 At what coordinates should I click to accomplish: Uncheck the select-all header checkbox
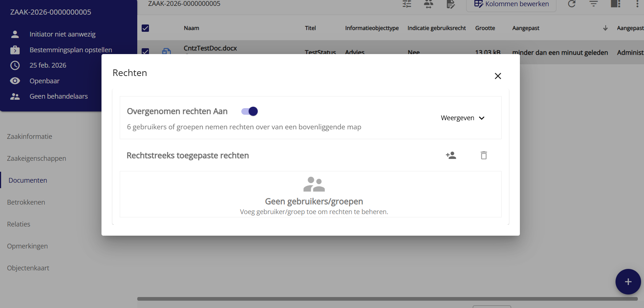(x=145, y=28)
